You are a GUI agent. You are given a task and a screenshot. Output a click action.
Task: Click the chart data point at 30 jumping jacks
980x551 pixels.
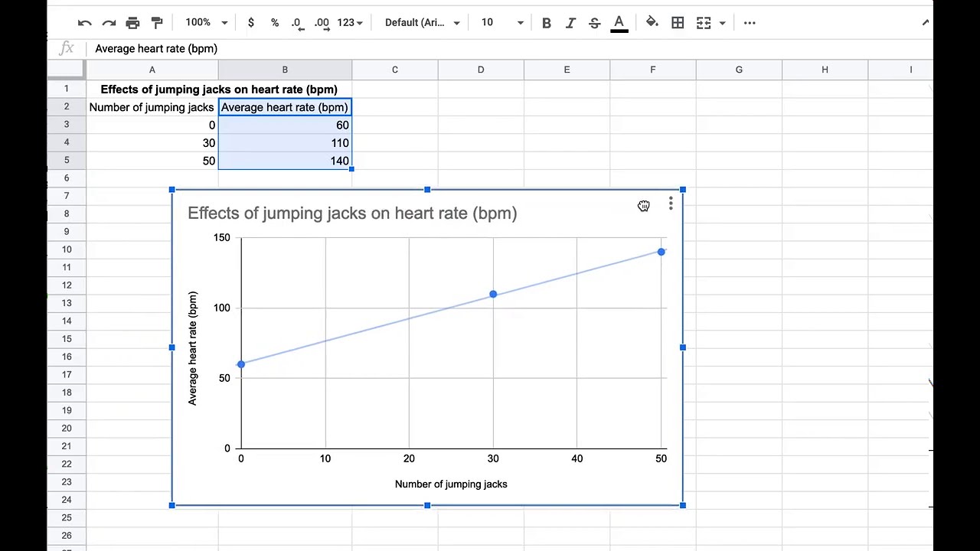tap(493, 294)
